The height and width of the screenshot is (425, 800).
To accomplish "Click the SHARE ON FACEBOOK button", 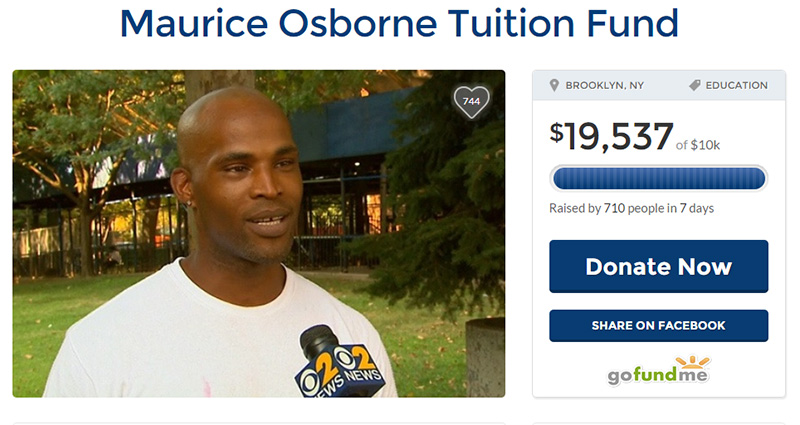I will coord(658,326).
